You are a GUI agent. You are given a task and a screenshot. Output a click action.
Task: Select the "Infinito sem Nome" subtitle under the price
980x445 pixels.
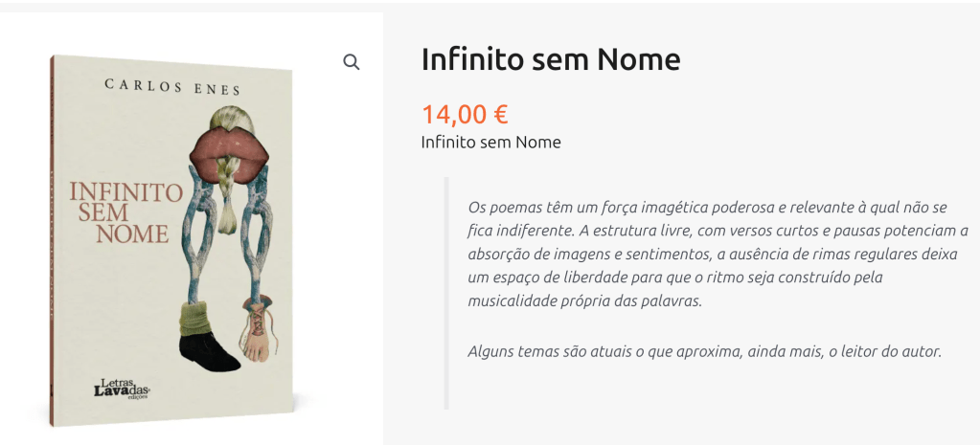[490, 143]
